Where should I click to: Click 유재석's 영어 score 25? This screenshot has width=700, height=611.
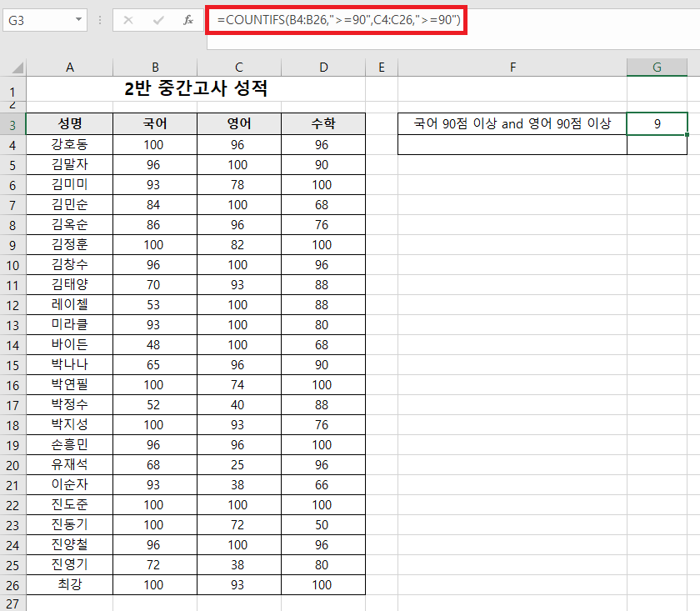[239, 465]
